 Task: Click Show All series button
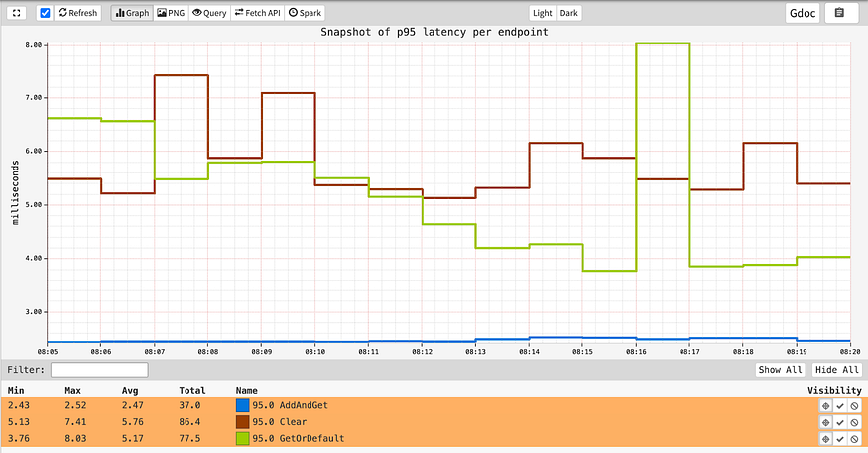click(x=780, y=370)
